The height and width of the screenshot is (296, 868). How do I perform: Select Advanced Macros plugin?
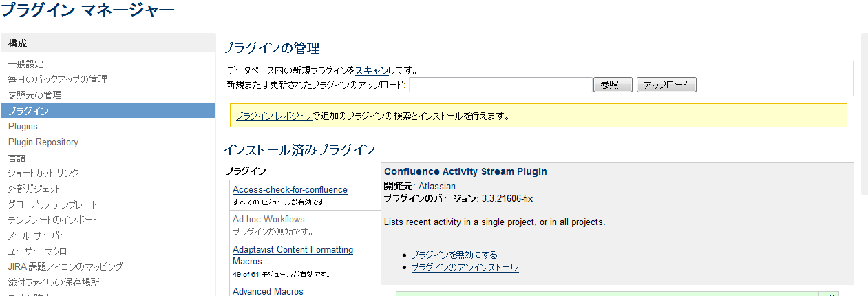[268, 291]
